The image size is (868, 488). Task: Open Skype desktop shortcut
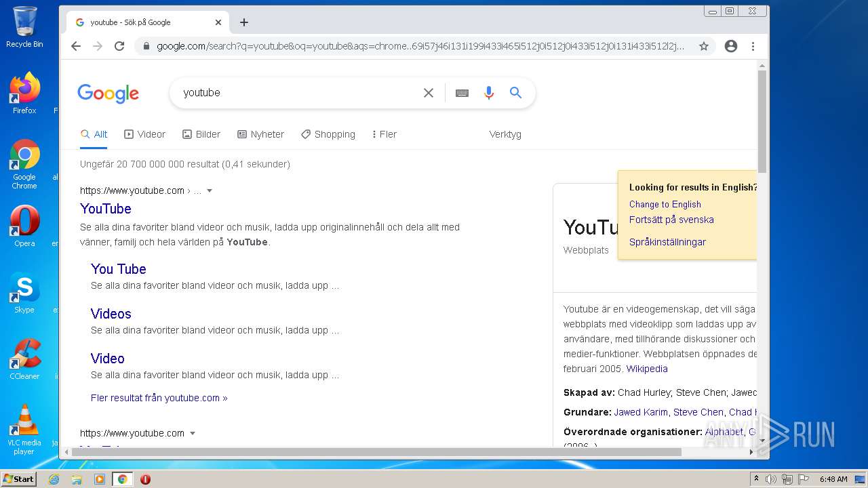pyautogui.click(x=24, y=293)
